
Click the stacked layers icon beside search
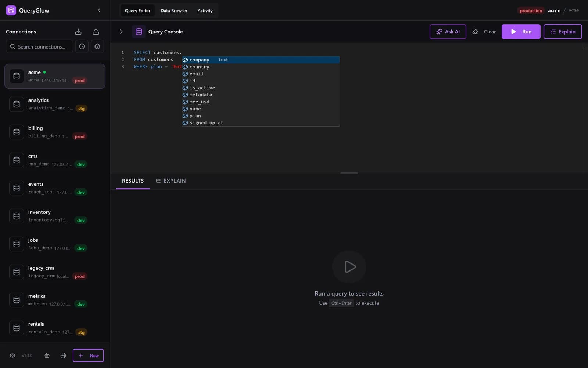click(97, 46)
